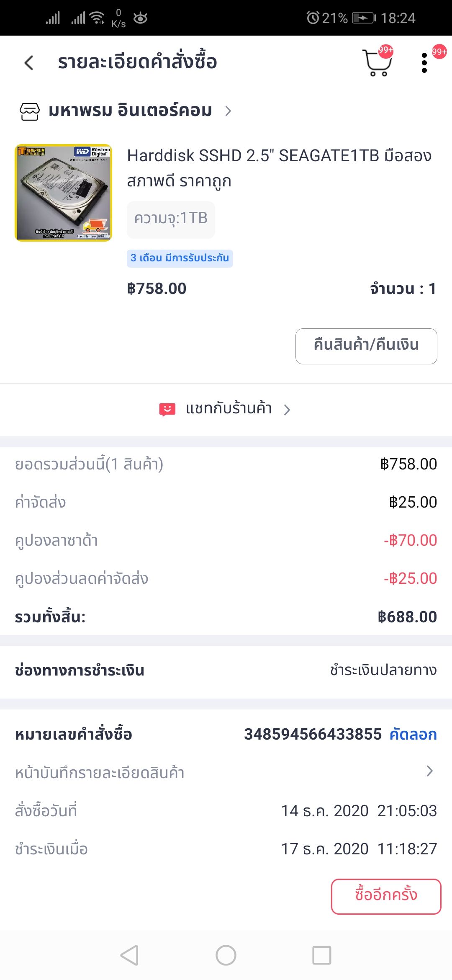This screenshot has height=980, width=452.
Task: Tap Android home circle button
Action: pos(226,955)
